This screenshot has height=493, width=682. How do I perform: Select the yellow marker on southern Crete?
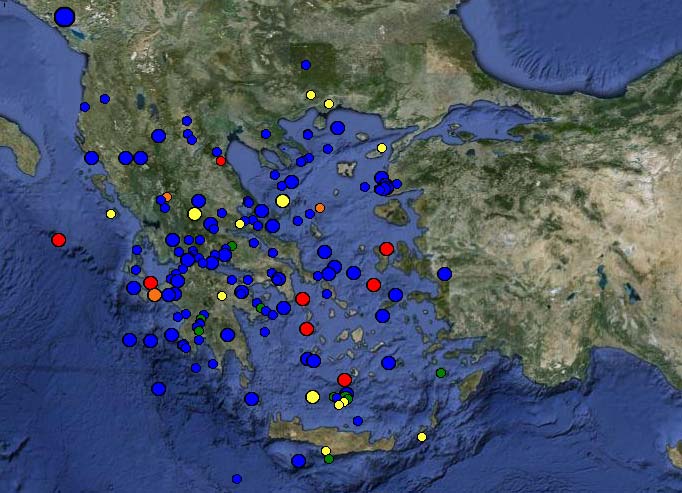(x=326, y=451)
